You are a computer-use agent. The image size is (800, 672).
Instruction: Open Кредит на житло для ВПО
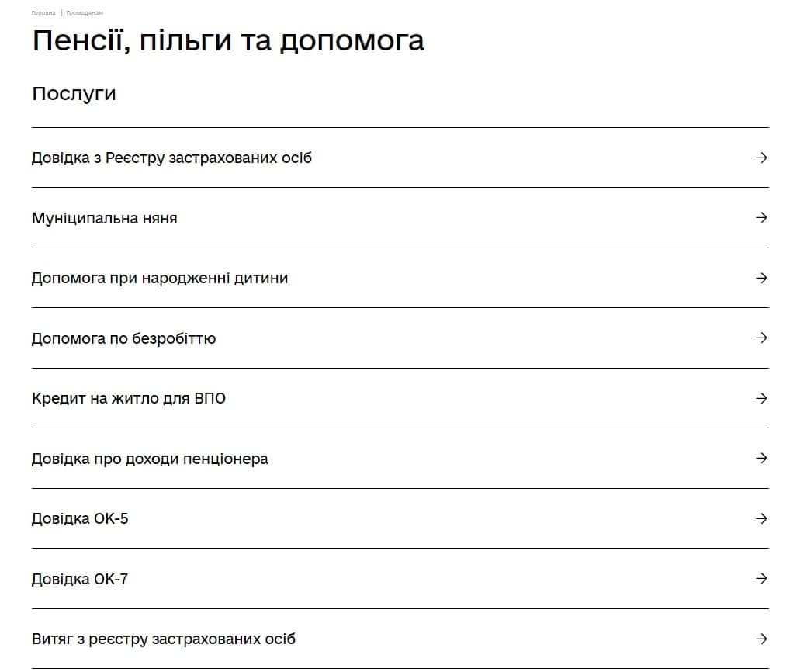[129, 399]
